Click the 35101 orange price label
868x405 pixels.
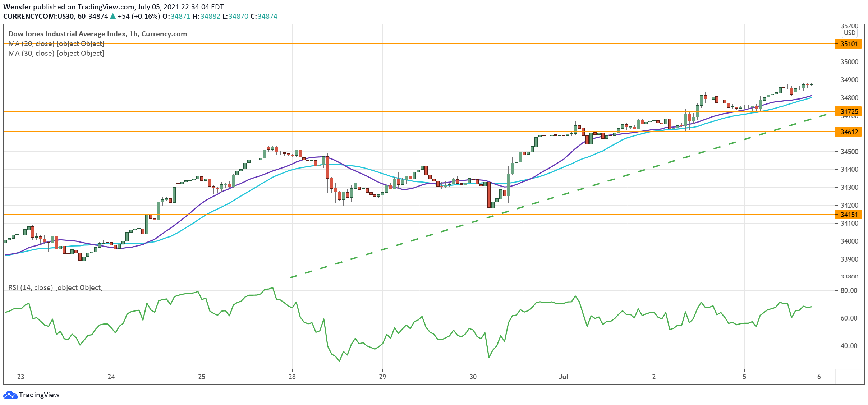tap(849, 44)
